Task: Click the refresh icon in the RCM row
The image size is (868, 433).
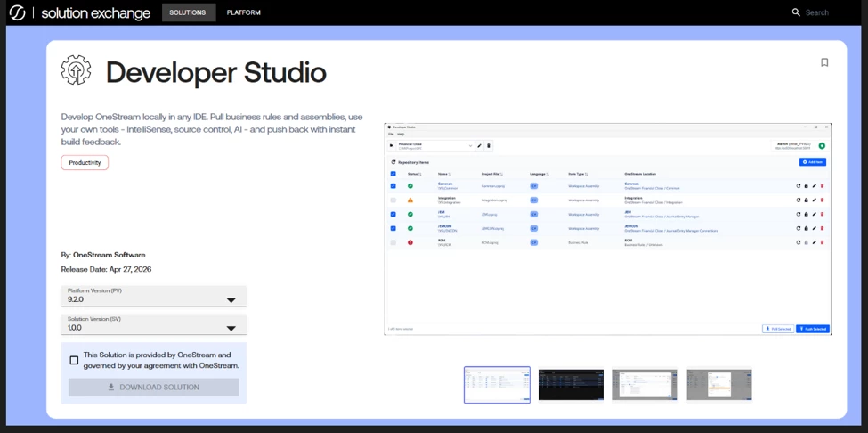Action: tap(799, 242)
